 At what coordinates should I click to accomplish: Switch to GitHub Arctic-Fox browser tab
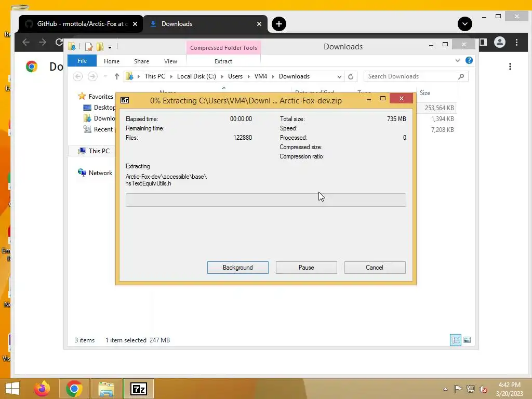click(81, 24)
